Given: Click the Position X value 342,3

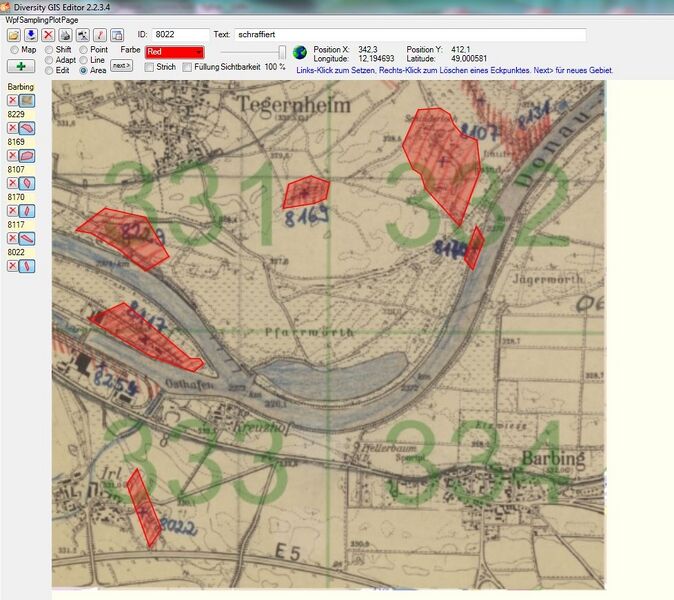Looking at the screenshot, I should [368, 49].
